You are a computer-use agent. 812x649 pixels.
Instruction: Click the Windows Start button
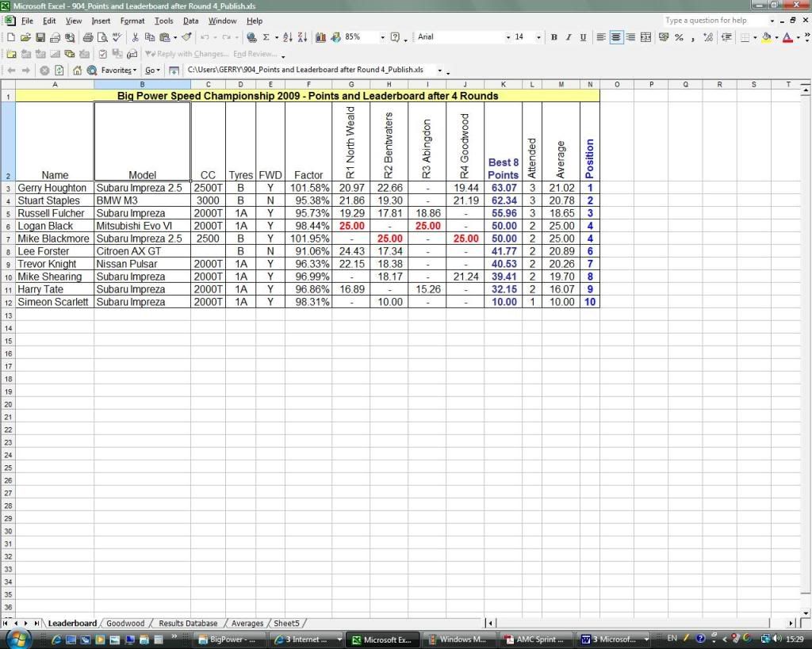[17, 639]
